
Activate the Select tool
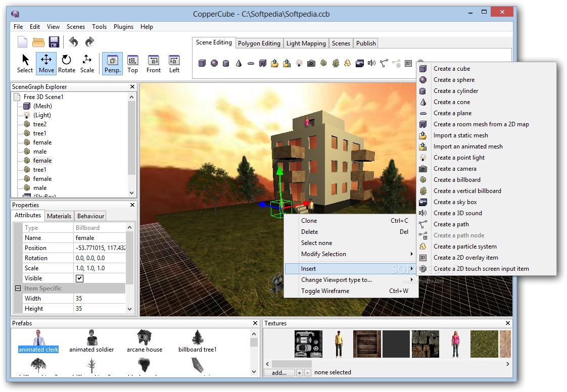(25, 64)
